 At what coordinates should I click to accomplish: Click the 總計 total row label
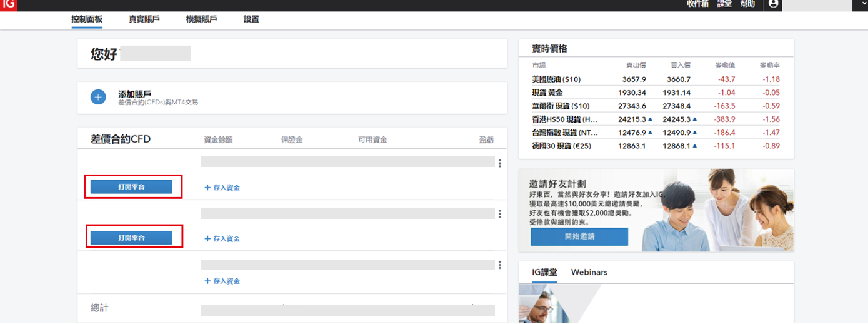pos(100,308)
